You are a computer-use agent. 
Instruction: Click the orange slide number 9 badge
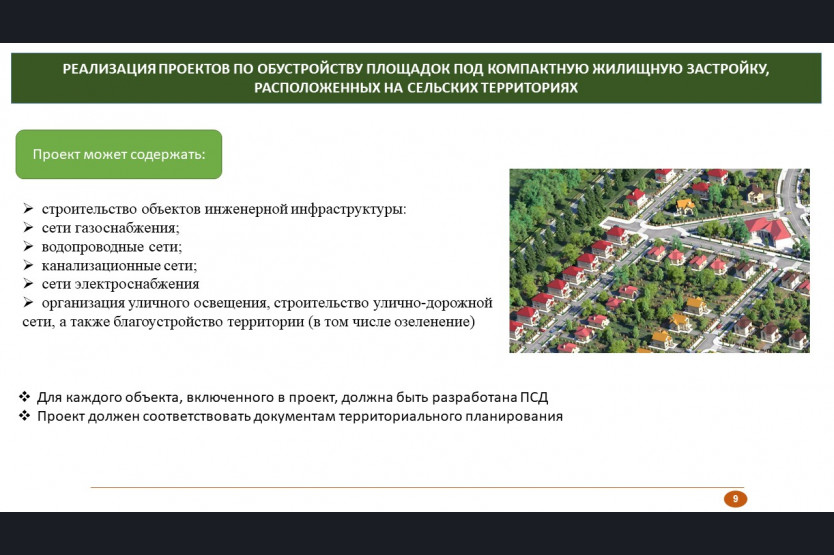[x=736, y=499]
